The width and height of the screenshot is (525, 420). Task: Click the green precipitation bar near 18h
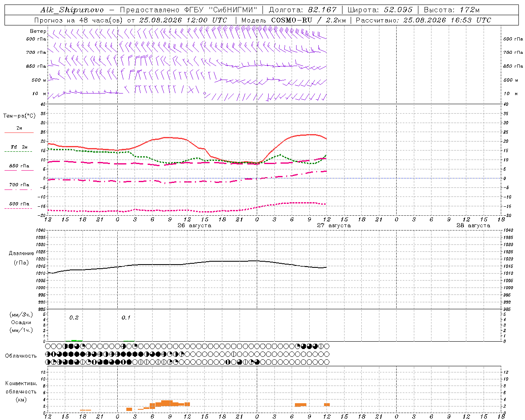pos(77,340)
